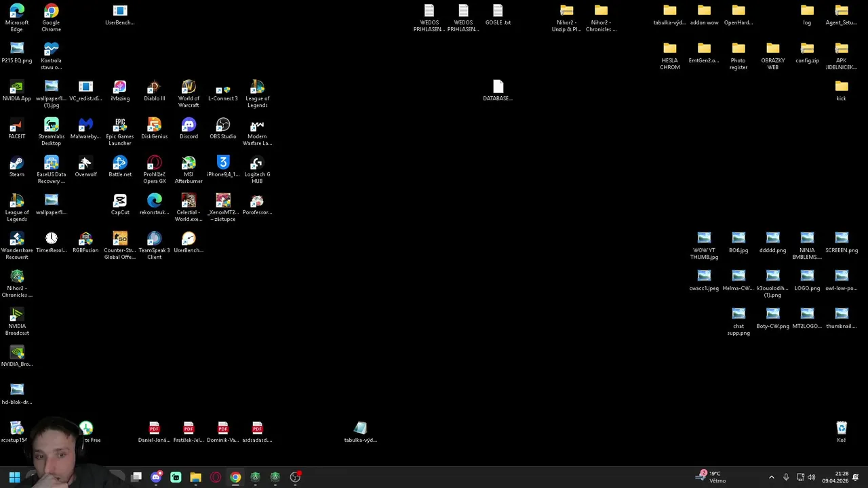The image size is (868, 488).
Task: Select TeamSpeak 3 Client icon
Action: 155,246
